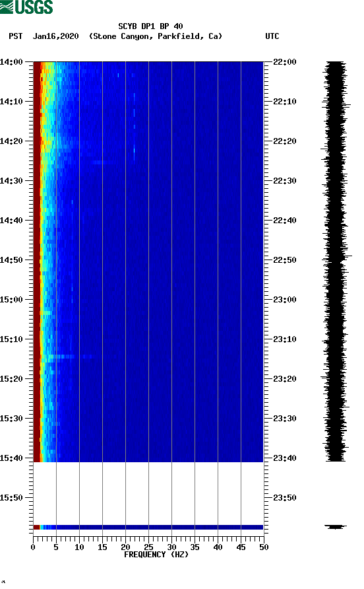Click the main seismogram waveform trace

coord(336,261)
